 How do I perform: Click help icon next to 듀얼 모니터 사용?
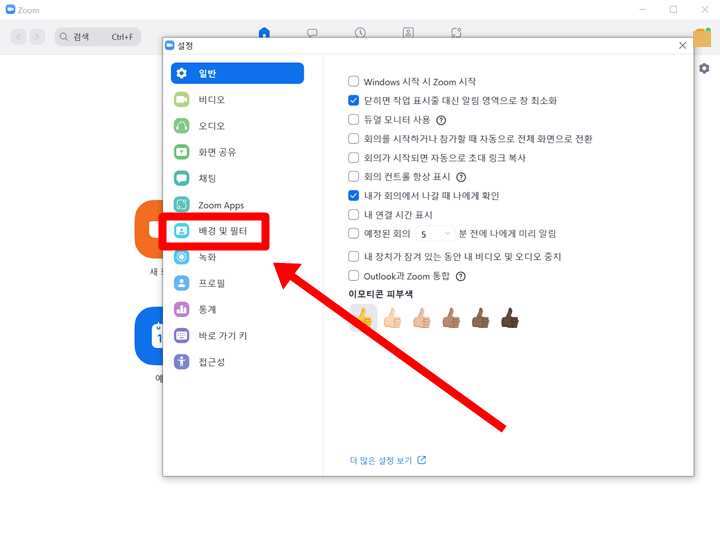coord(441,120)
